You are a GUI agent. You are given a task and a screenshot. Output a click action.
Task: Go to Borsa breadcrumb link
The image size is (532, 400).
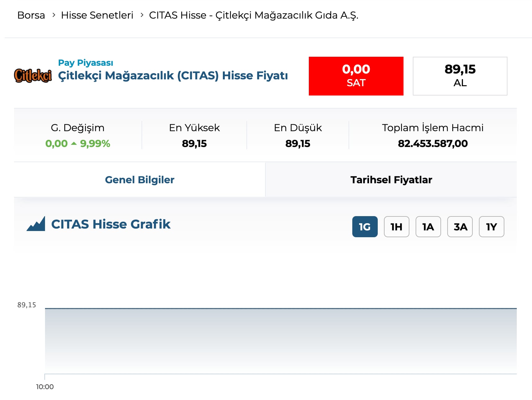click(31, 15)
